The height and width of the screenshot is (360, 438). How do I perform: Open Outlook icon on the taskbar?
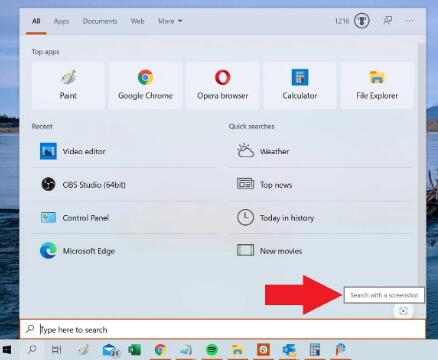tap(289, 350)
